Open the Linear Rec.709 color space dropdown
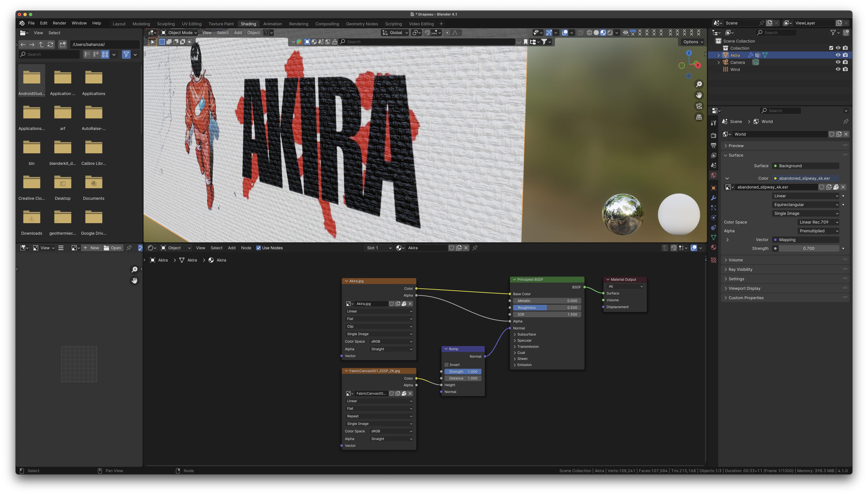This screenshot has width=868, height=495. tap(818, 222)
